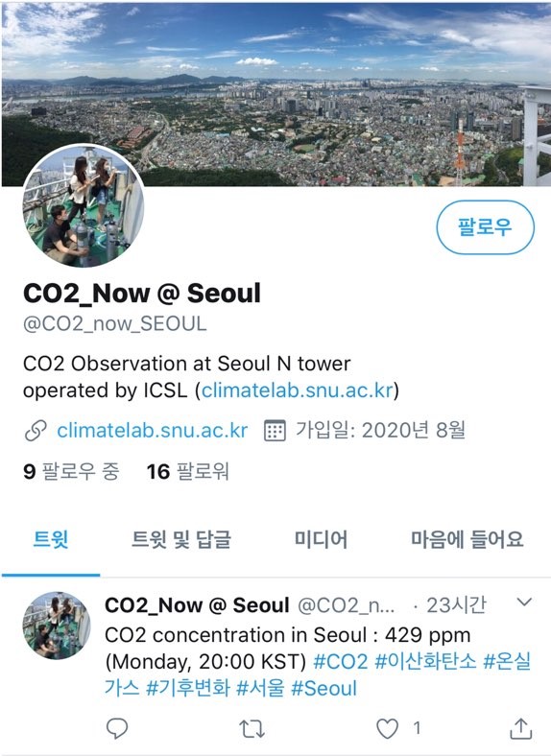Click the #CO2 hashtag
The image size is (551, 756).
pyautogui.click(x=341, y=661)
